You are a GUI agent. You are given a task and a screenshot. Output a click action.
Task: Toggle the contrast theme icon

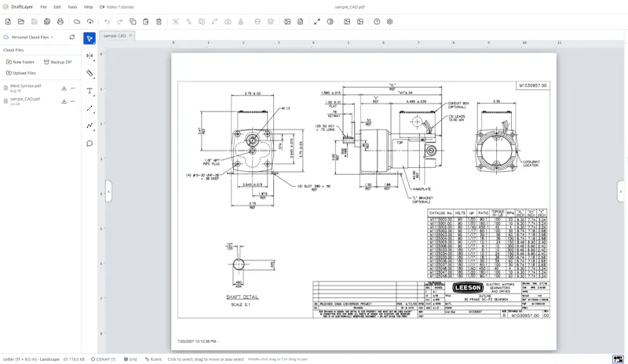[x=330, y=22]
